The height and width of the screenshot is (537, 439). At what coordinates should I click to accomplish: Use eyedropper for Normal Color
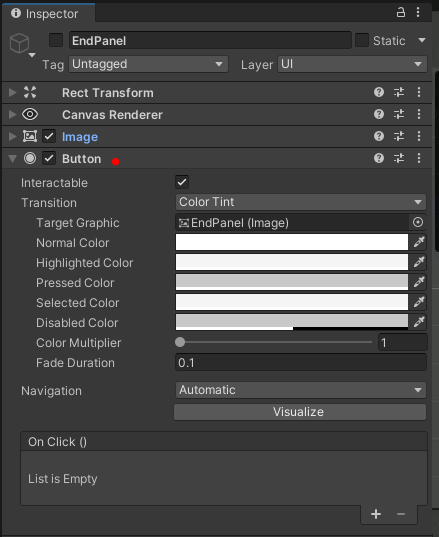click(x=419, y=242)
